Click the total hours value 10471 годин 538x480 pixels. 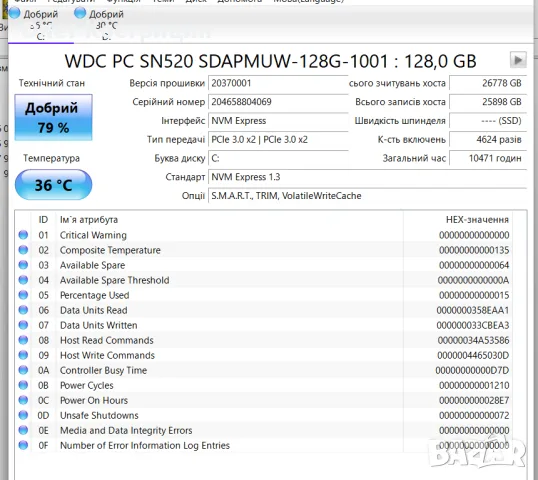[x=488, y=158]
